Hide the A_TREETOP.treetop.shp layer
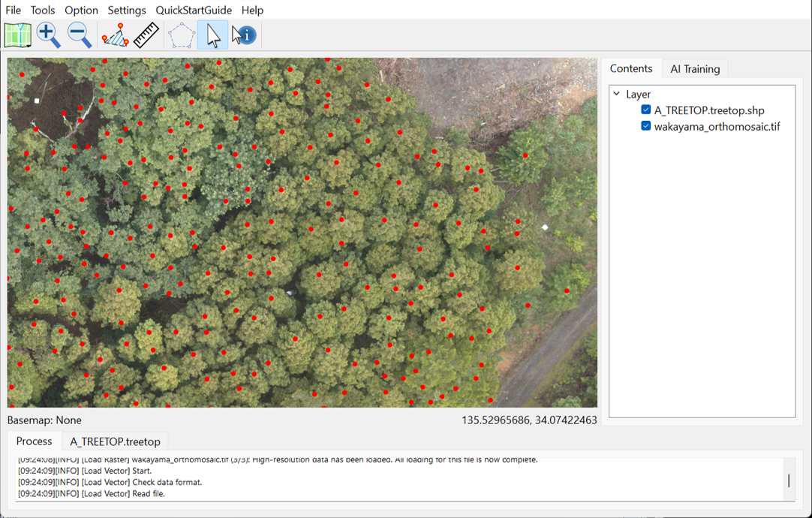This screenshot has height=518, width=812. (x=645, y=110)
